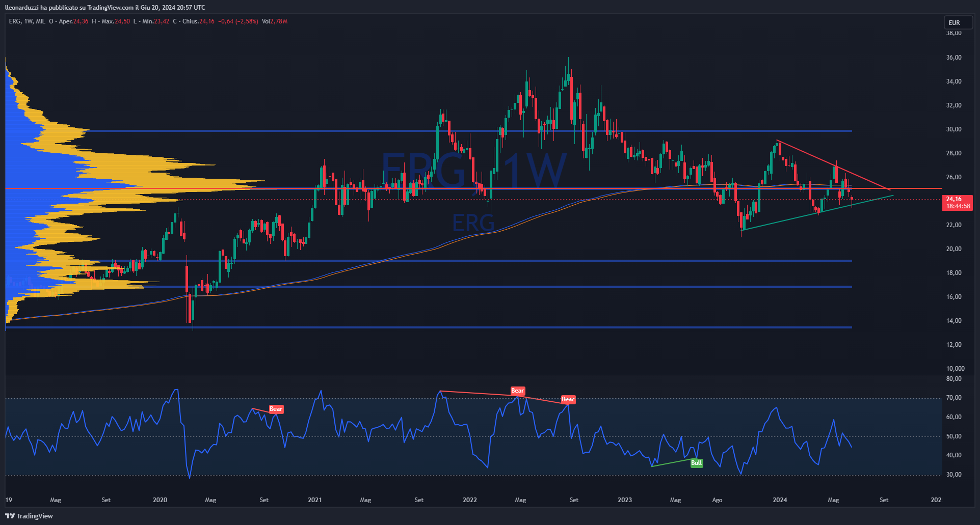Select the Bear label at the RSI peak near Mag 2022
Screen dimensions: 980x525
(x=517, y=391)
